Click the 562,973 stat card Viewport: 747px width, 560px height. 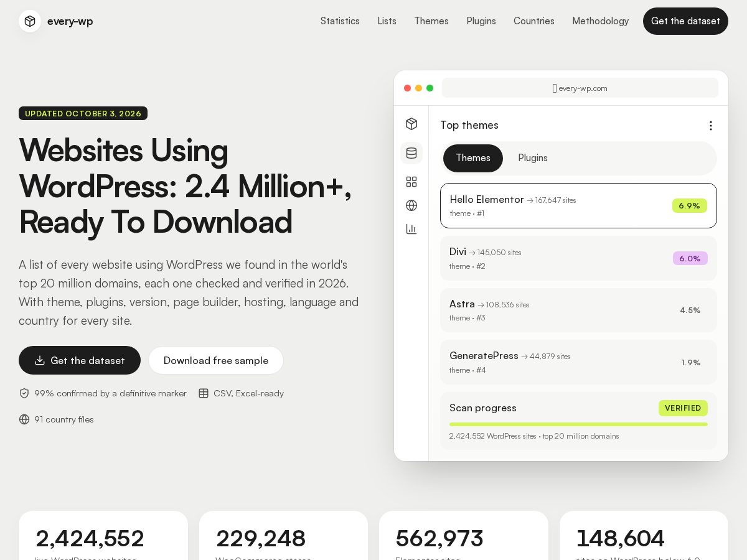(464, 536)
